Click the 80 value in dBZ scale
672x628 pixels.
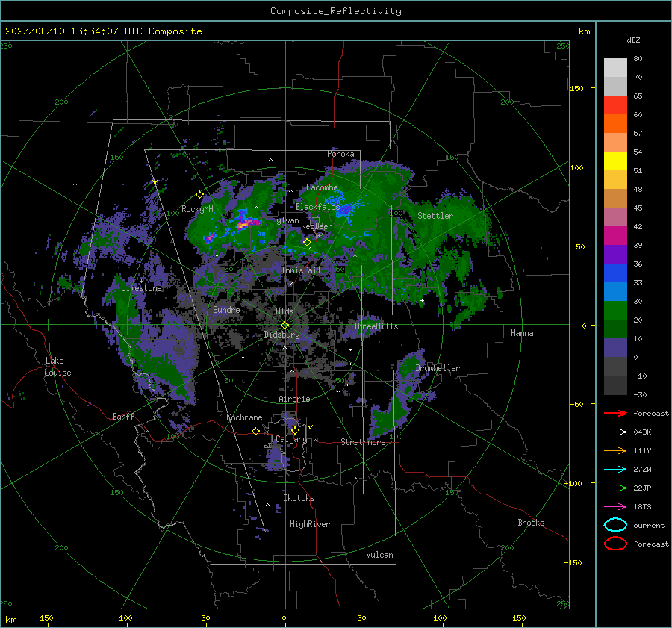[638, 59]
